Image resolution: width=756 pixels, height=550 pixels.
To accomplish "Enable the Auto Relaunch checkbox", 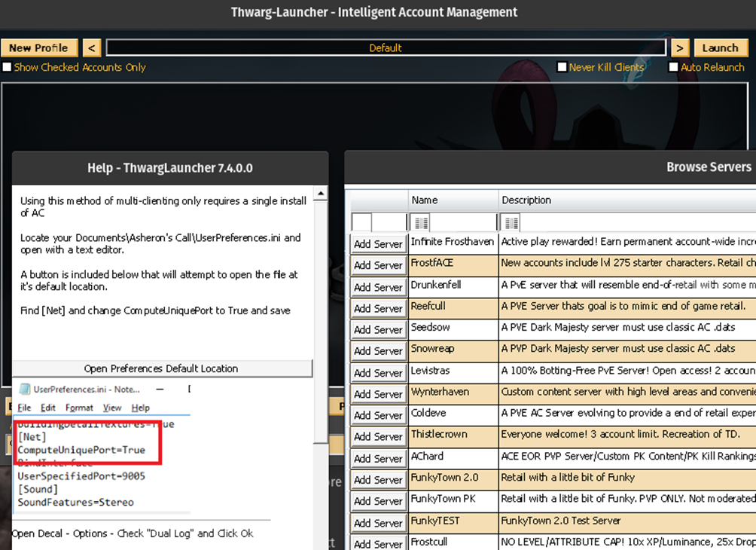I will (673, 68).
